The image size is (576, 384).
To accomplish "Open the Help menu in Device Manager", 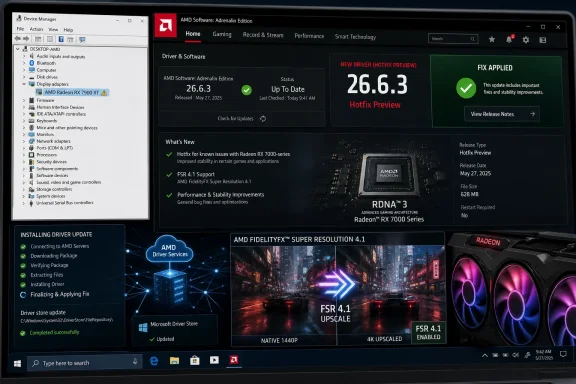I will 68,30.
